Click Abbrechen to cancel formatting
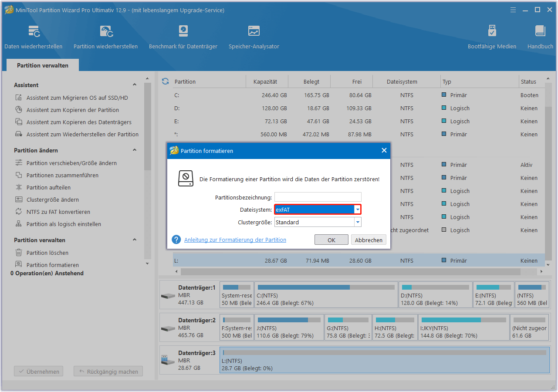This screenshot has height=392, width=558. tap(369, 240)
